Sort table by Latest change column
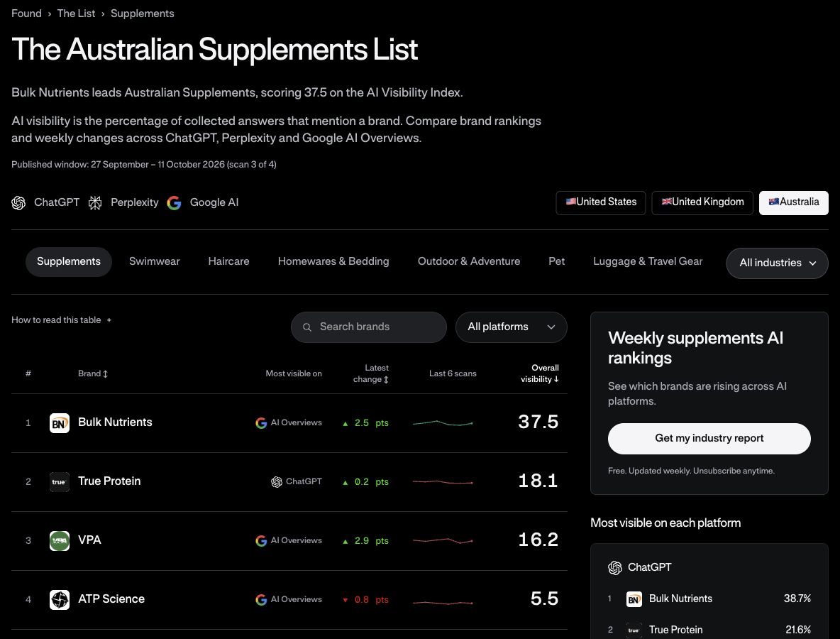 371,373
